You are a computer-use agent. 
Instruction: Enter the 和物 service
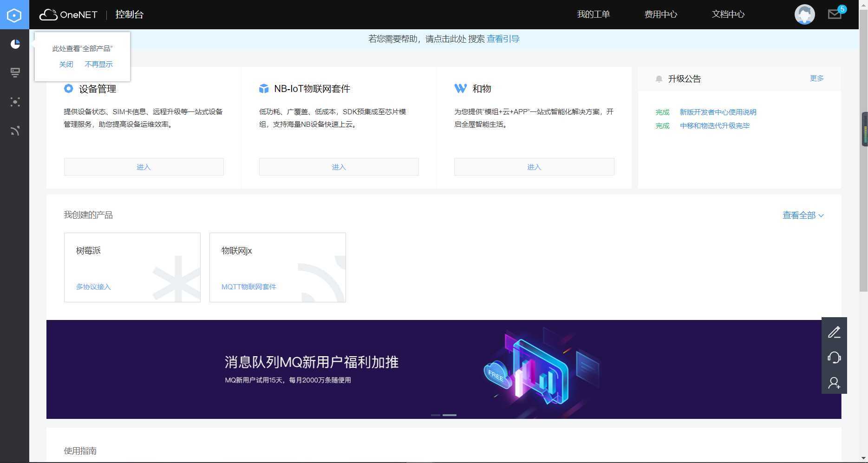[534, 167]
